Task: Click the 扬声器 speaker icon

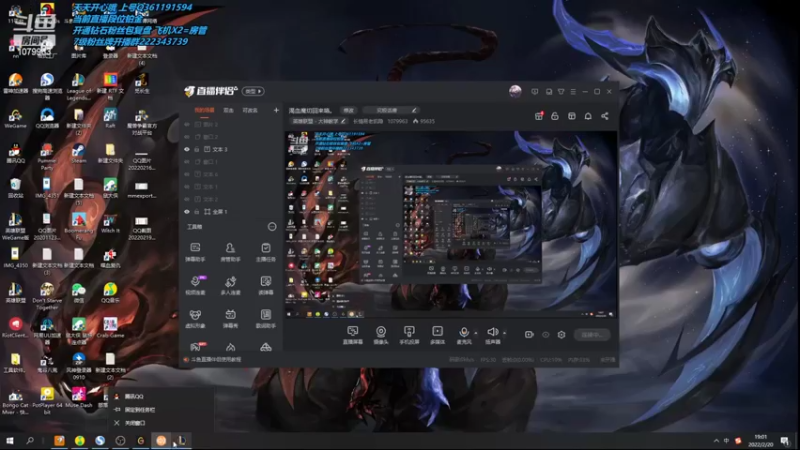Action: click(x=492, y=332)
